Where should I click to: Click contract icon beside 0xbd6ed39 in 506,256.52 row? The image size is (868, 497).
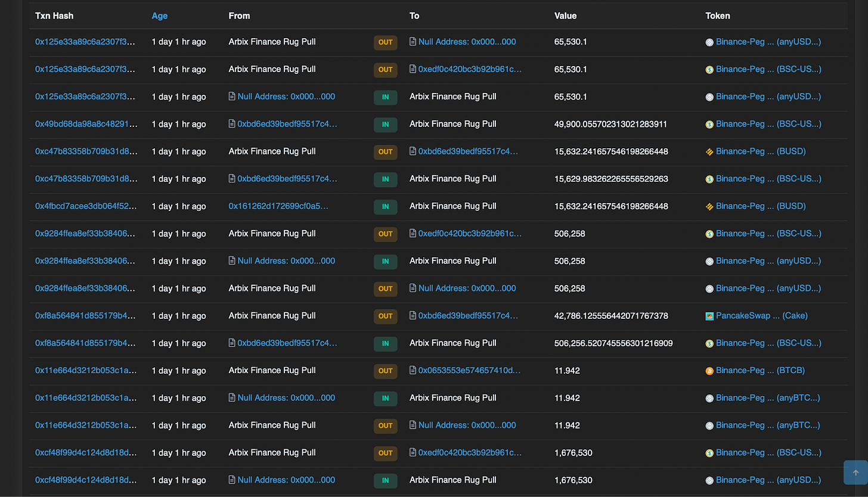coord(232,343)
